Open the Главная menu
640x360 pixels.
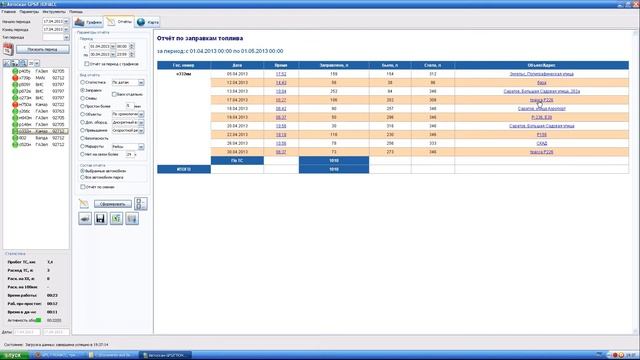point(9,12)
